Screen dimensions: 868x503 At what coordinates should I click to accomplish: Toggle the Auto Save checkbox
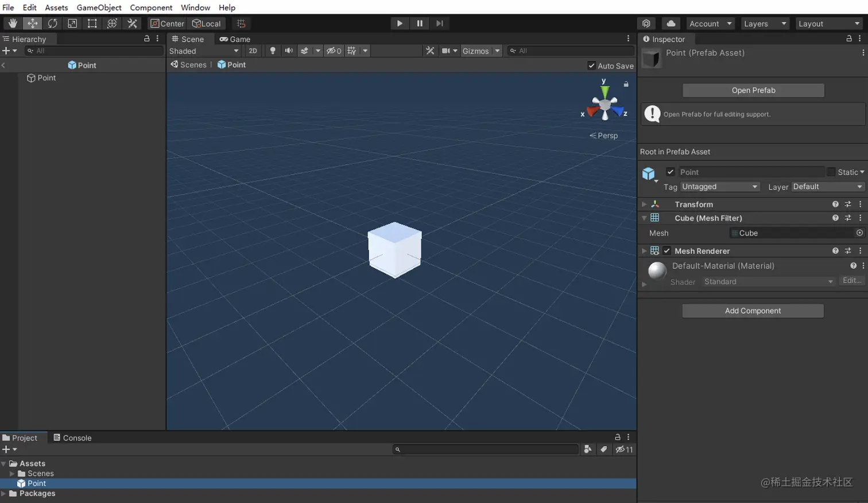click(x=592, y=66)
